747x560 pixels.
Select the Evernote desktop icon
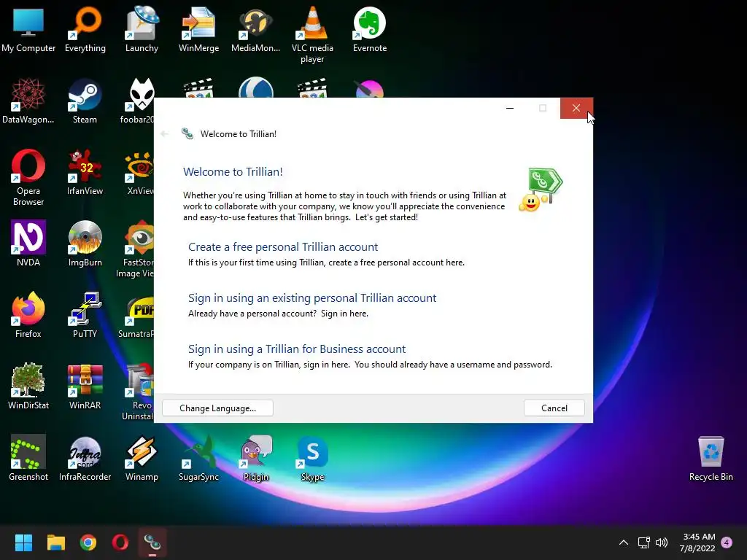(x=370, y=29)
